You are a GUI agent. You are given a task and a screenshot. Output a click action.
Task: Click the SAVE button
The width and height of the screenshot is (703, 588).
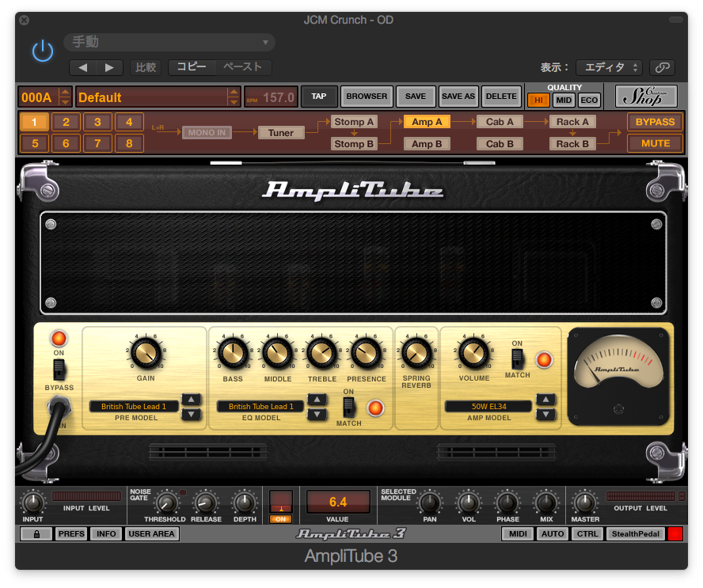[x=416, y=97]
